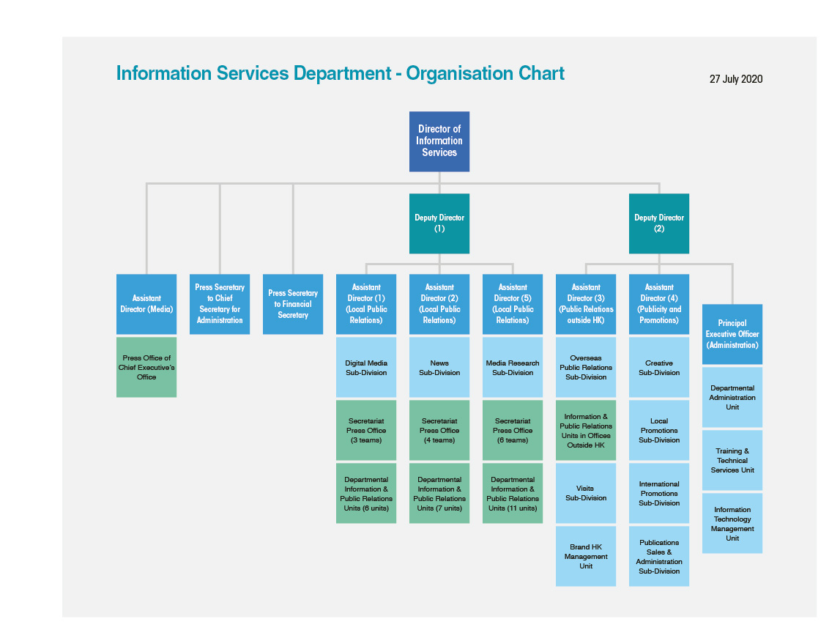Screen dimensions: 840x641
Task: Click the Media Research Sub-Division box
Action: point(512,366)
